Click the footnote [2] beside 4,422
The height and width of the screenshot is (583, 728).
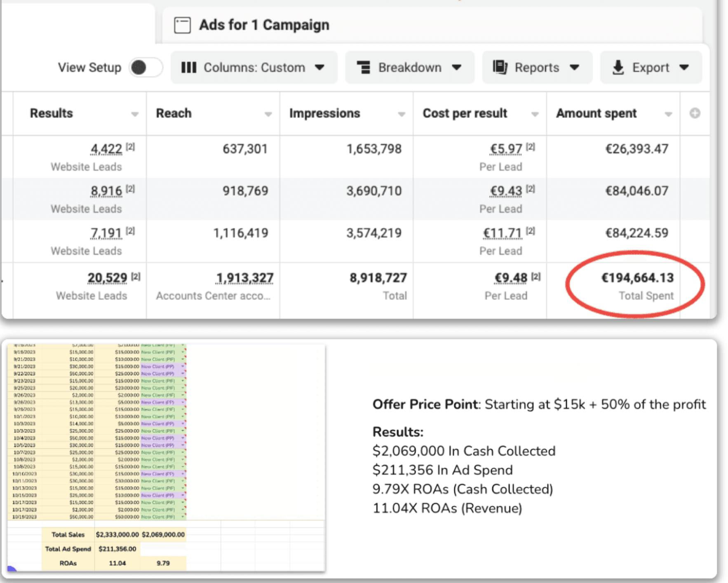point(130,147)
